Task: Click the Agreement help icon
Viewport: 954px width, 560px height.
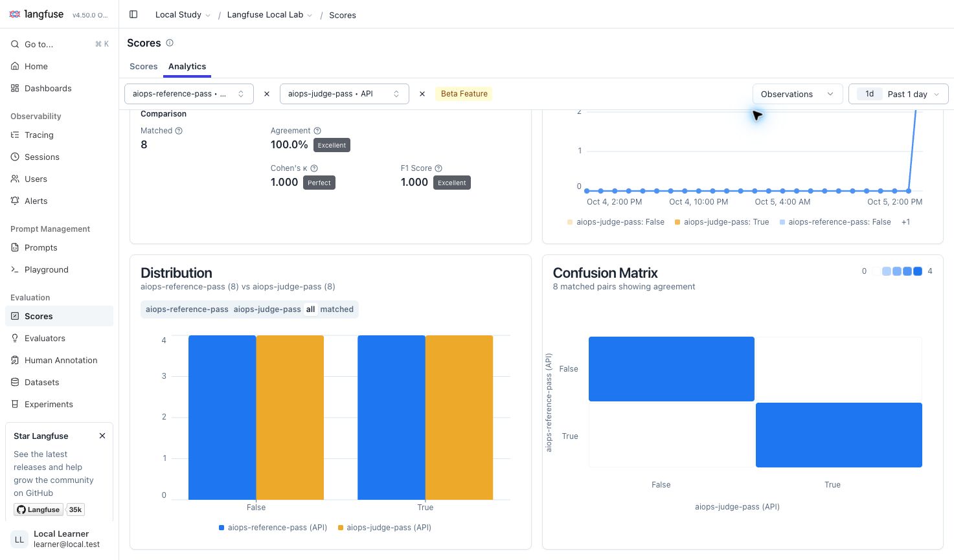Action: coord(317,131)
